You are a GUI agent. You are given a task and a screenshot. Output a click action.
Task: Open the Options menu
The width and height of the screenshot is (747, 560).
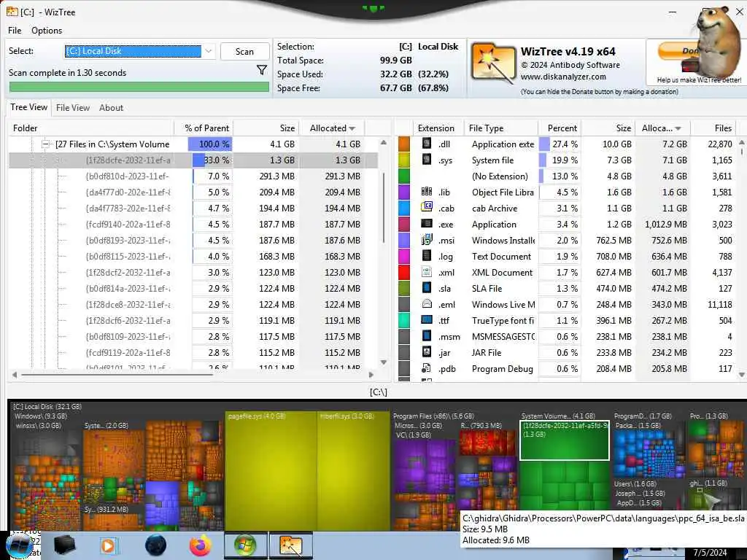tap(47, 31)
